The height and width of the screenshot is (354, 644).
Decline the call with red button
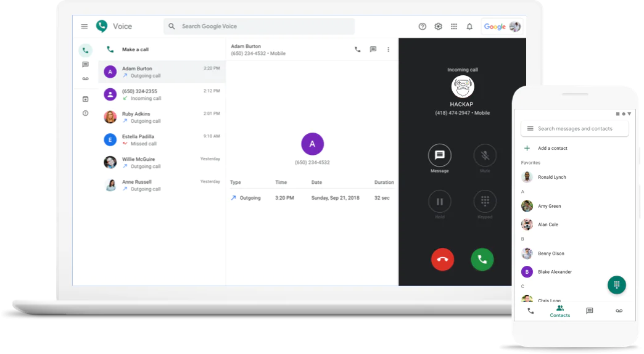[x=442, y=260]
